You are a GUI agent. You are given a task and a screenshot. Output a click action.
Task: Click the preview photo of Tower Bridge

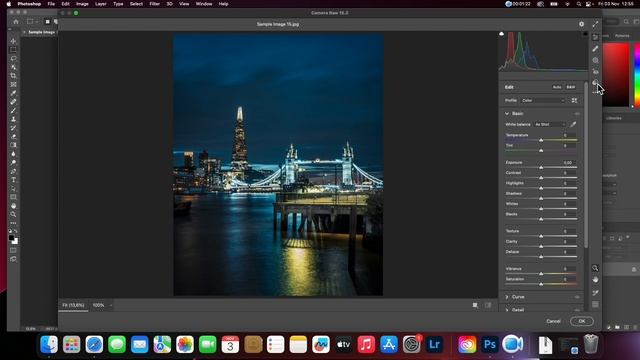pyautogui.click(x=278, y=164)
